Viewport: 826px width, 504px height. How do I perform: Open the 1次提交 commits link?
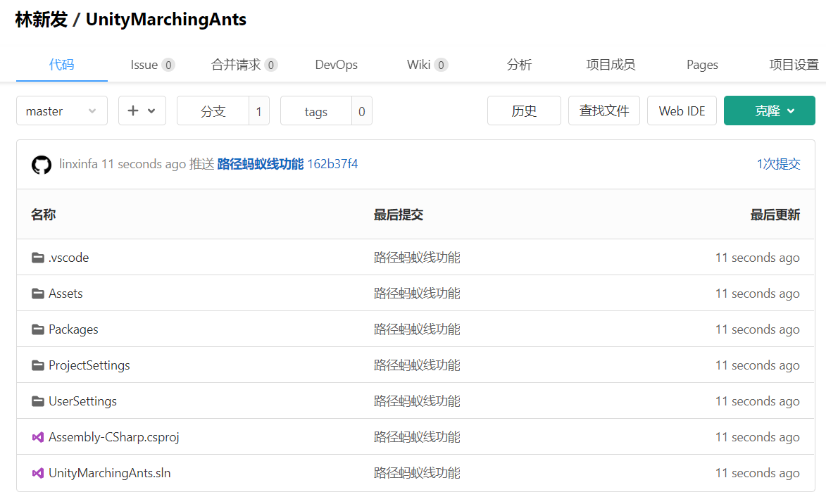pyautogui.click(x=779, y=164)
